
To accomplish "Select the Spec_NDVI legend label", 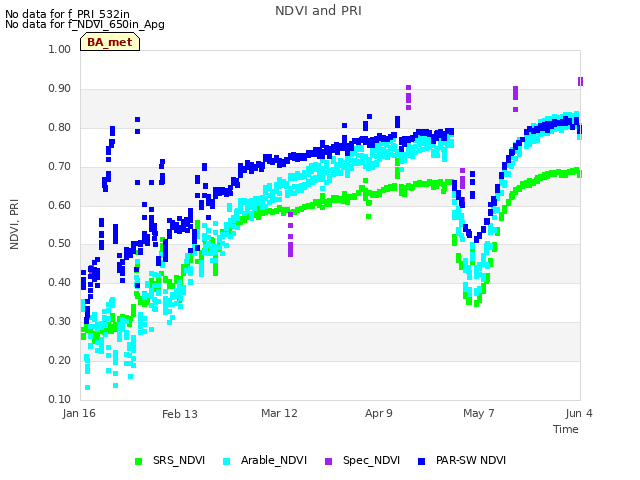I will coord(371,460).
